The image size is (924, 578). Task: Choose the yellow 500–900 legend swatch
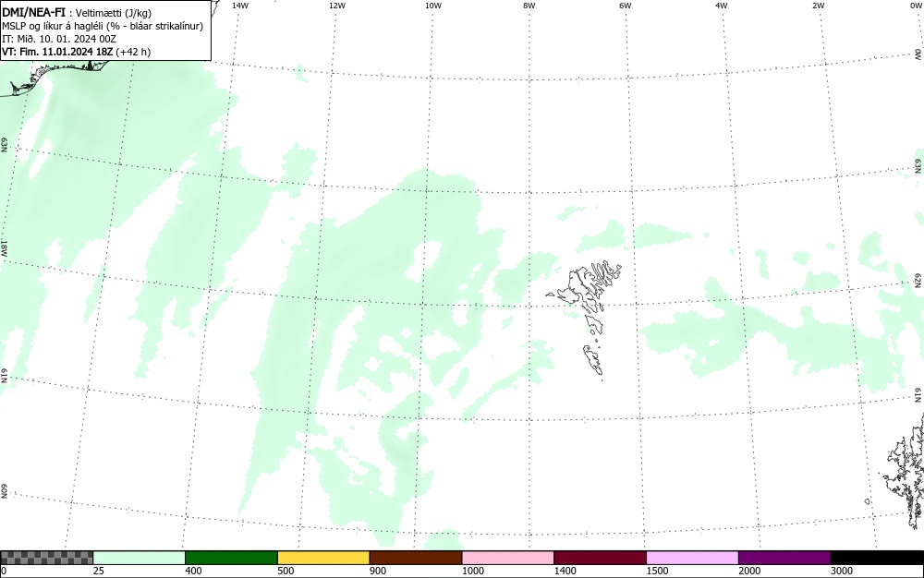click(x=323, y=558)
